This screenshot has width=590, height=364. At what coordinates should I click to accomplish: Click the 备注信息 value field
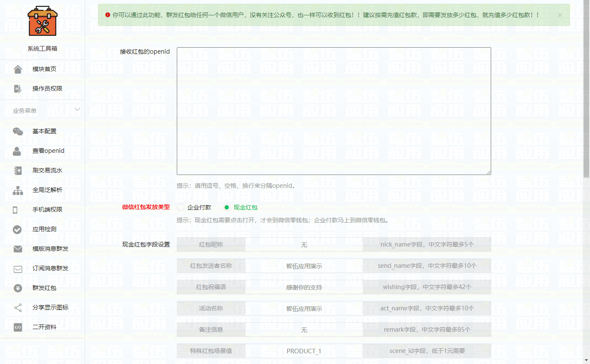[304, 330]
